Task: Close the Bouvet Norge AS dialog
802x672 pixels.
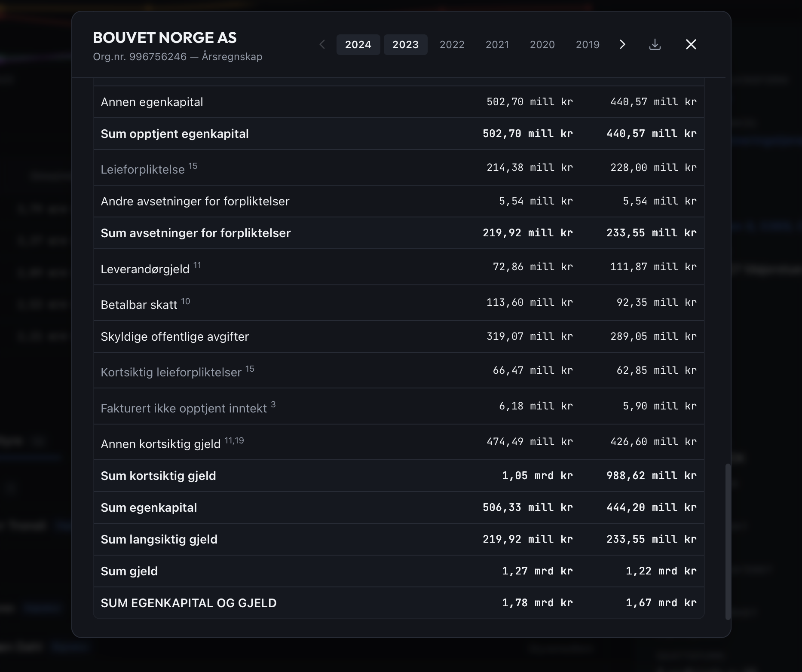Action: tap(691, 44)
